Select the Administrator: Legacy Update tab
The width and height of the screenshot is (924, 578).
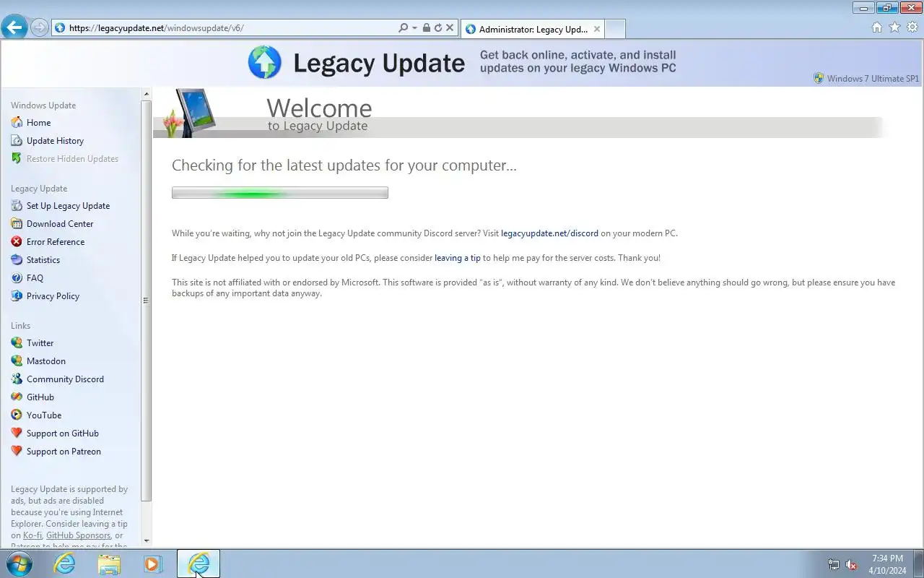531,30
